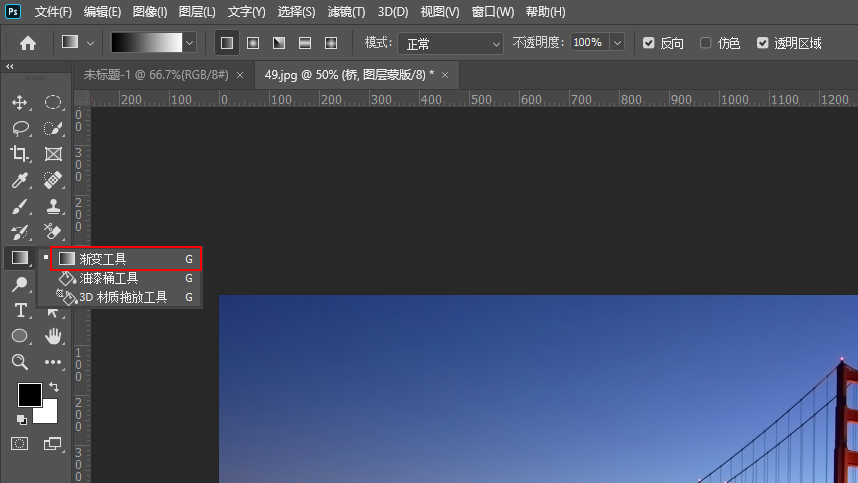The width and height of the screenshot is (858, 483).
Task: Choose linear gradient style
Action: [227, 43]
